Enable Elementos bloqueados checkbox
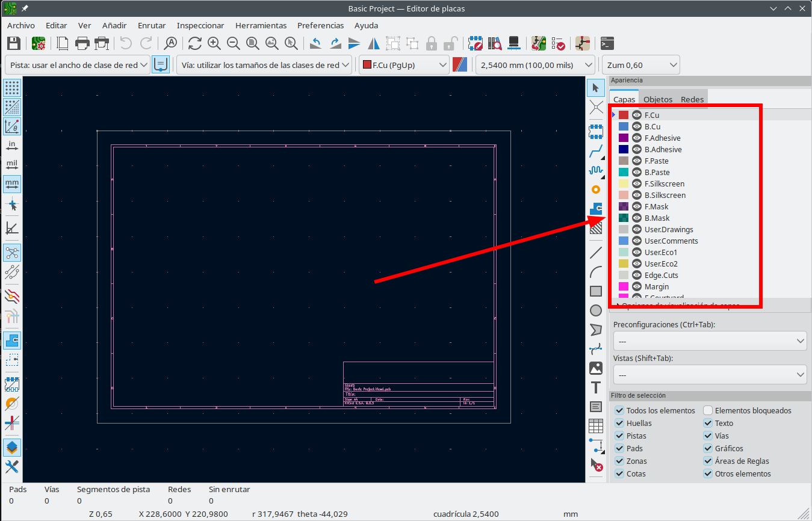Screen dimensions: 812x521 tap(708, 410)
